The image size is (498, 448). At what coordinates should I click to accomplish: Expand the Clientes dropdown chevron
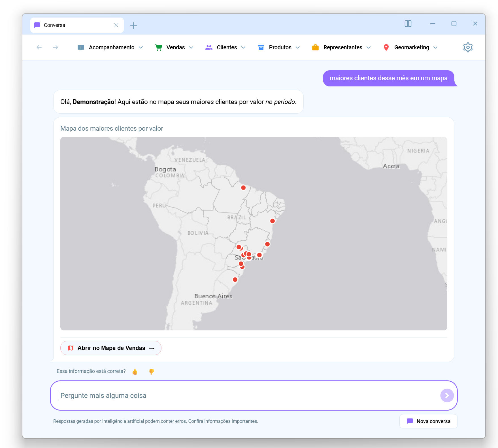[243, 48]
